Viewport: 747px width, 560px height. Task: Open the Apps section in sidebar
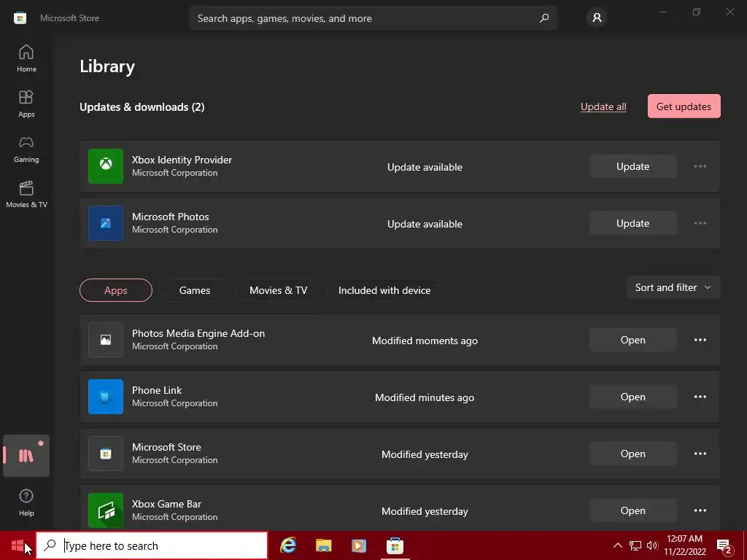point(26,104)
